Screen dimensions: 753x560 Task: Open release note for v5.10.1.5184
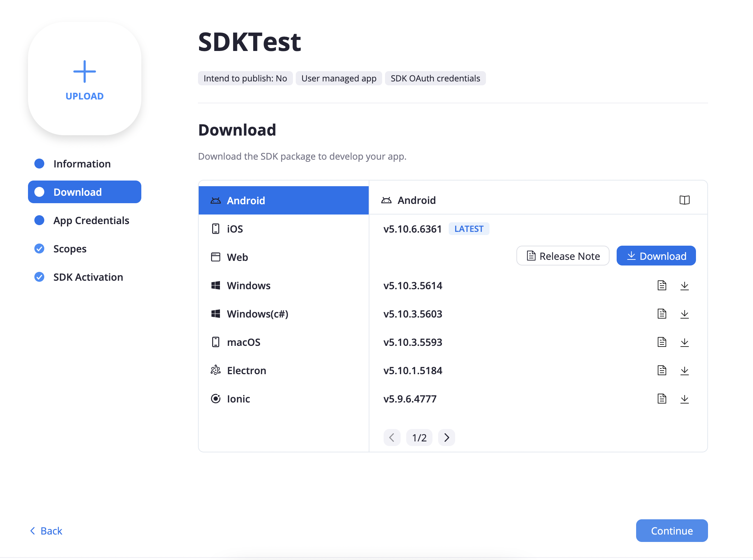click(662, 371)
